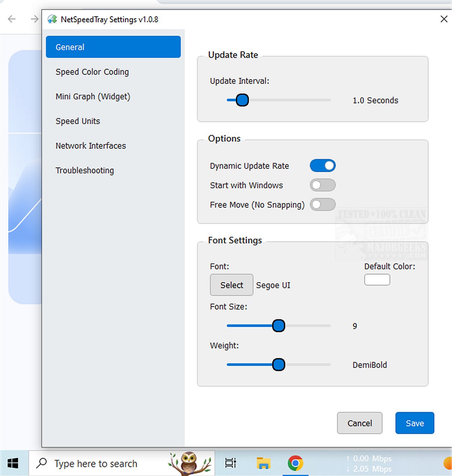Image resolution: width=452 pixels, height=476 pixels.
Task: Switch to Mini Graph (Widget) settings
Action: tap(93, 97)
